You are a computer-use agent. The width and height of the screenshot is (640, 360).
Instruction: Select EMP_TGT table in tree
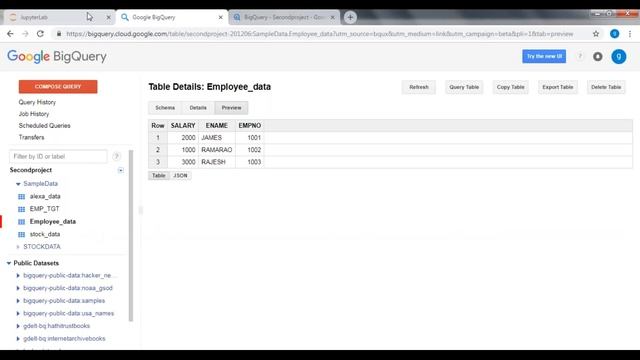coord(44,209)
